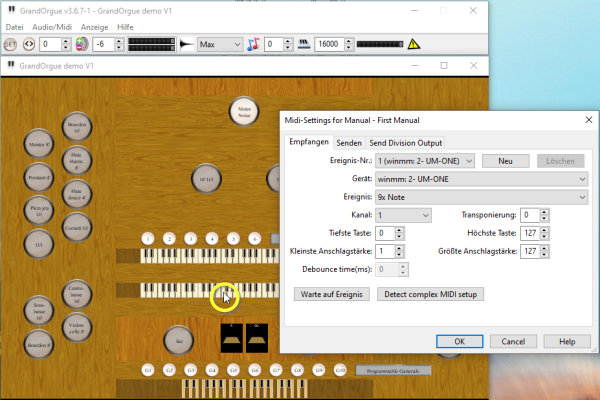600x400 pixels.
Task: Toggle the II/I coupler knob
Action: point(39,244)
